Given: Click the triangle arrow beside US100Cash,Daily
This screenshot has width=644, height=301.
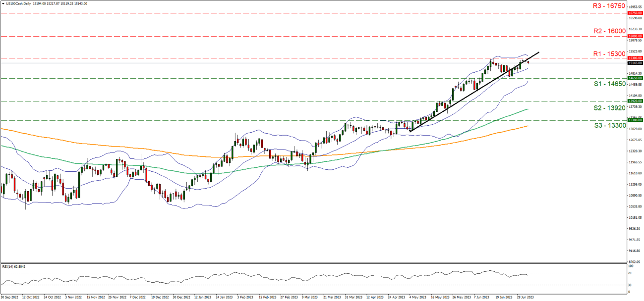Looking at the screenshot, I should coord(3,3).
